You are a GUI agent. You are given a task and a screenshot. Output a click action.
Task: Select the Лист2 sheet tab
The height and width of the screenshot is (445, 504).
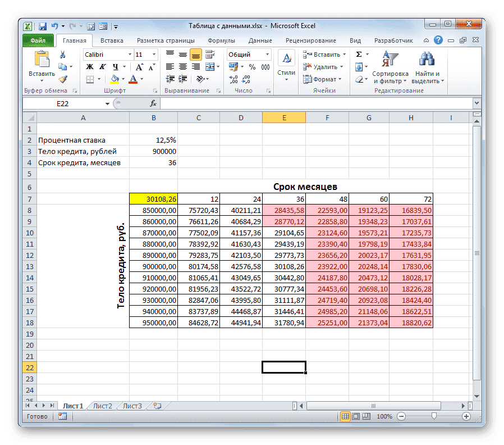click(x=103, y=405)
